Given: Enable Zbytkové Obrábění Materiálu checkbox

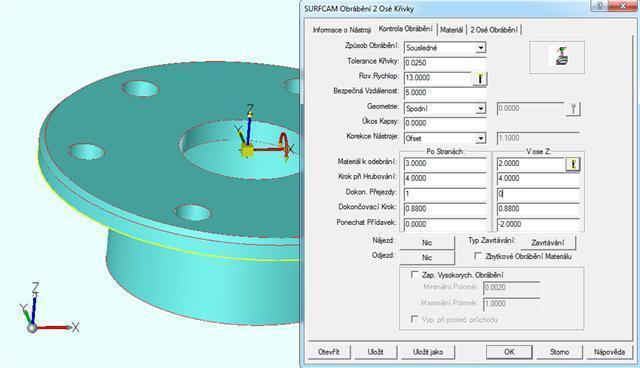Looking at the screenshot, I should (478, 256).
